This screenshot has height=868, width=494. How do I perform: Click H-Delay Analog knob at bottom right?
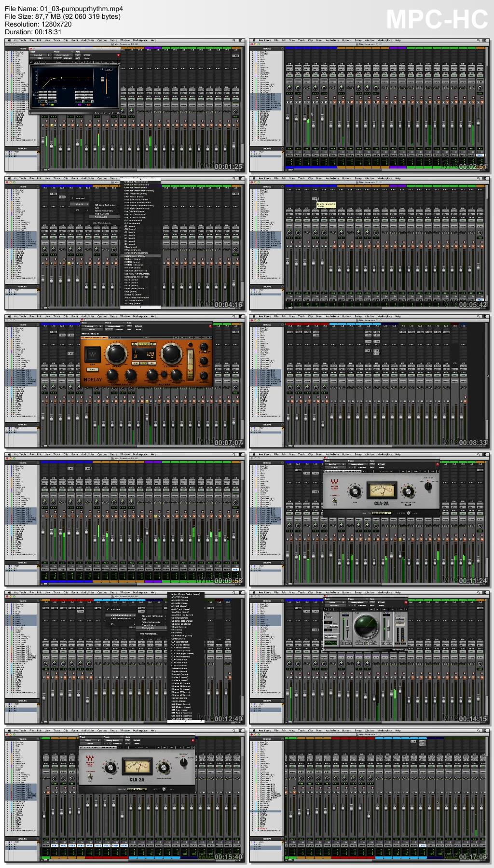pyautogui.click(x=204, y=376)
